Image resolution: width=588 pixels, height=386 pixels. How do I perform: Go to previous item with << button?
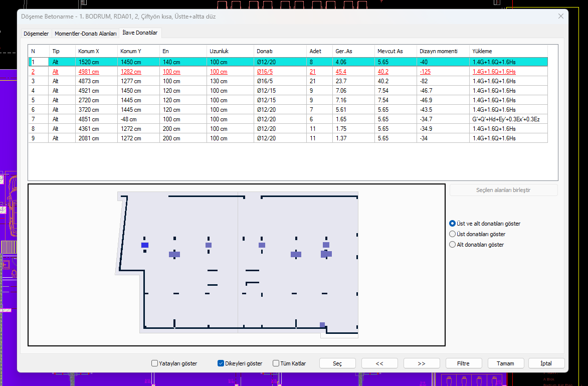(x=379, y=363)
